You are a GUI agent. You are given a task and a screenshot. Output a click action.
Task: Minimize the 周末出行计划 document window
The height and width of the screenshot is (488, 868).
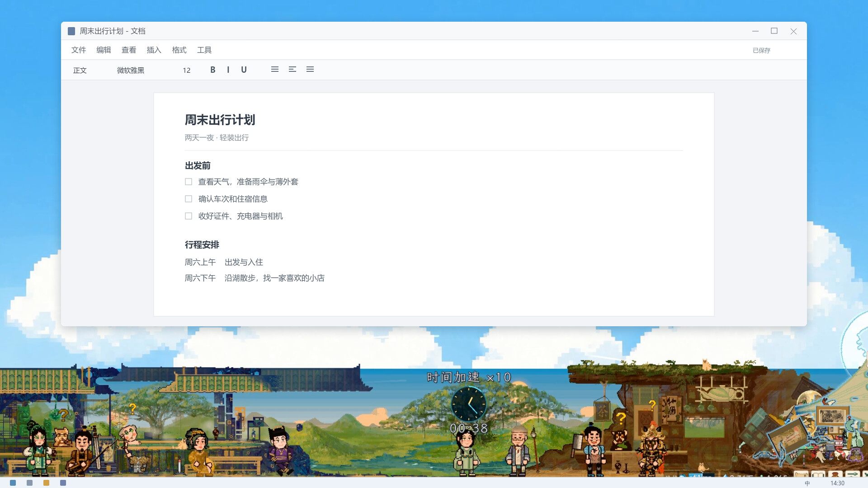[755, 31]
